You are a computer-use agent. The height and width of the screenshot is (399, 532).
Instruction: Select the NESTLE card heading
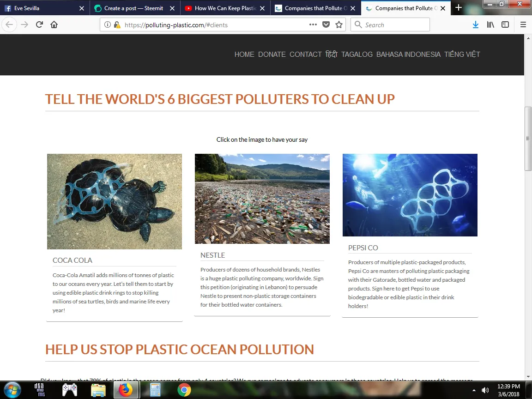coord(213,255)
